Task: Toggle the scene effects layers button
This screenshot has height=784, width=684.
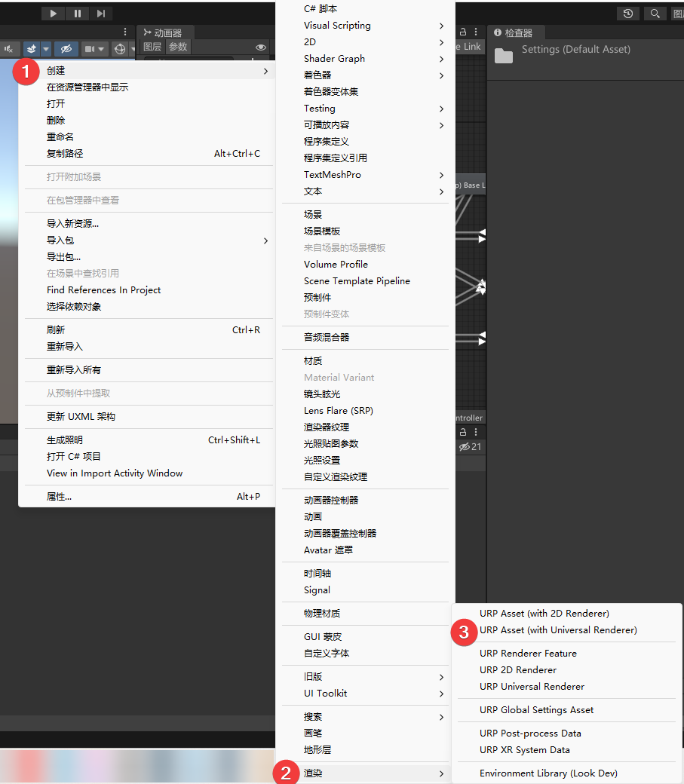Action: 32,49
